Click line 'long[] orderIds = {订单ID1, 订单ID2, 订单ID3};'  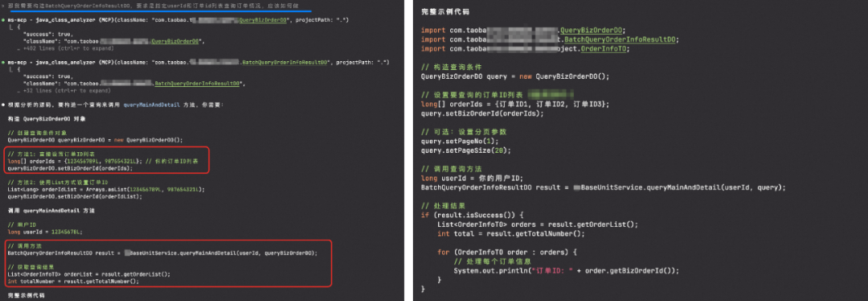pyautogui.click(x=515, y=104)
